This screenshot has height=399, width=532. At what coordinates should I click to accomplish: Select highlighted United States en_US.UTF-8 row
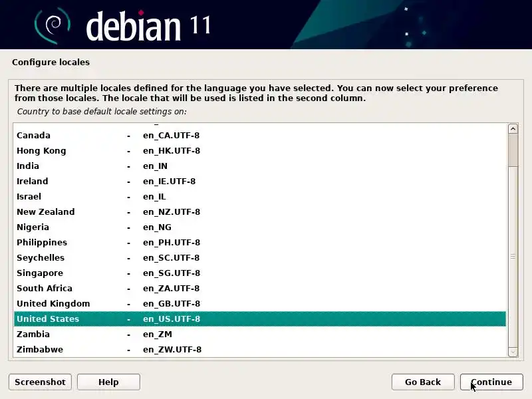pos(260,319)
